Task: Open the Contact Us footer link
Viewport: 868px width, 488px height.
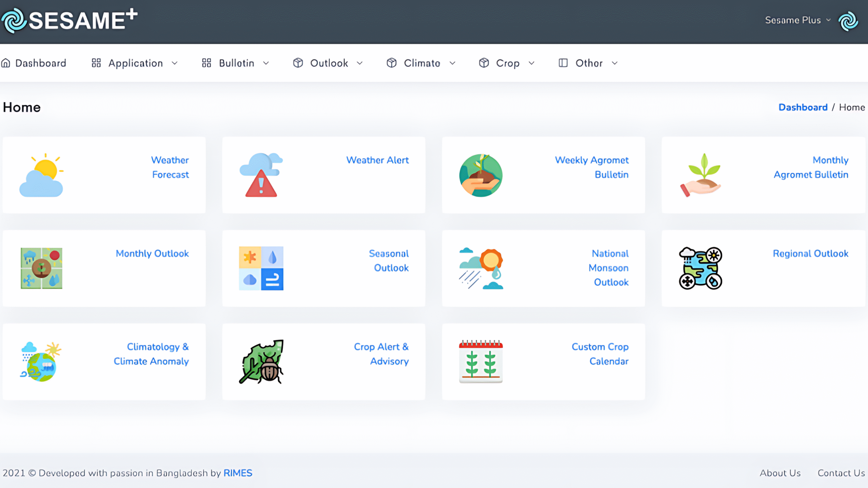Action: tap(841, 473)
